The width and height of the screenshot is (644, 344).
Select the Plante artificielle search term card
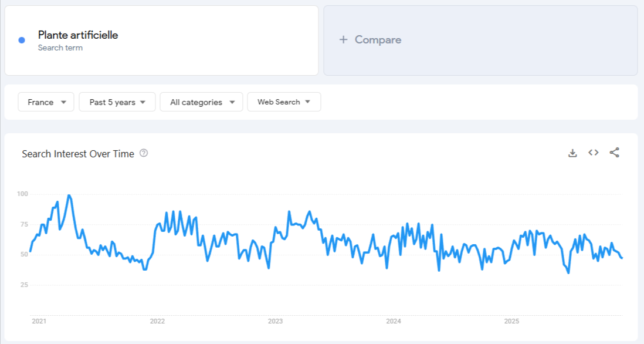161,39
